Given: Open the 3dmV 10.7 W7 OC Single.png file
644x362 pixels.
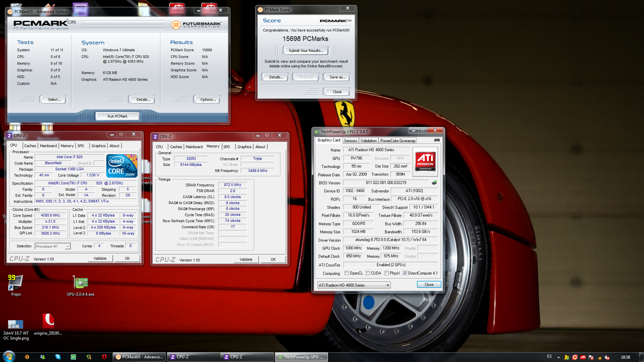Looking at the screenshot, I should tap(16, 330).
